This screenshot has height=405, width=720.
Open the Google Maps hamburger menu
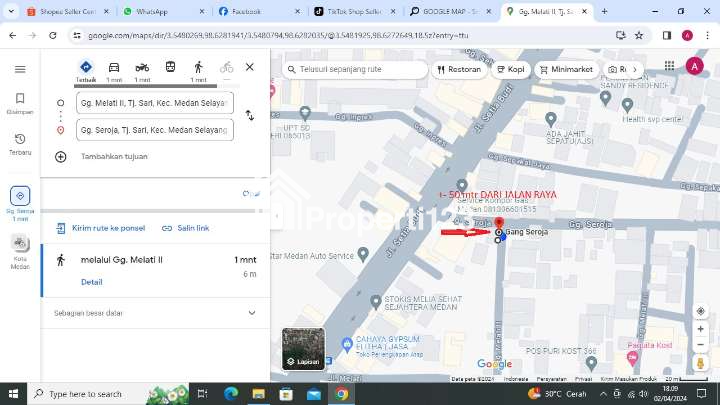click(x=20, y=69)
